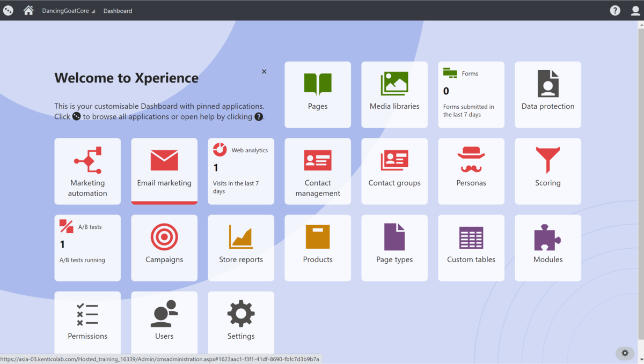Open the Web analytics live tile
Screen dimensions: 644x364
pyautogui.click(x=241, y=171)
